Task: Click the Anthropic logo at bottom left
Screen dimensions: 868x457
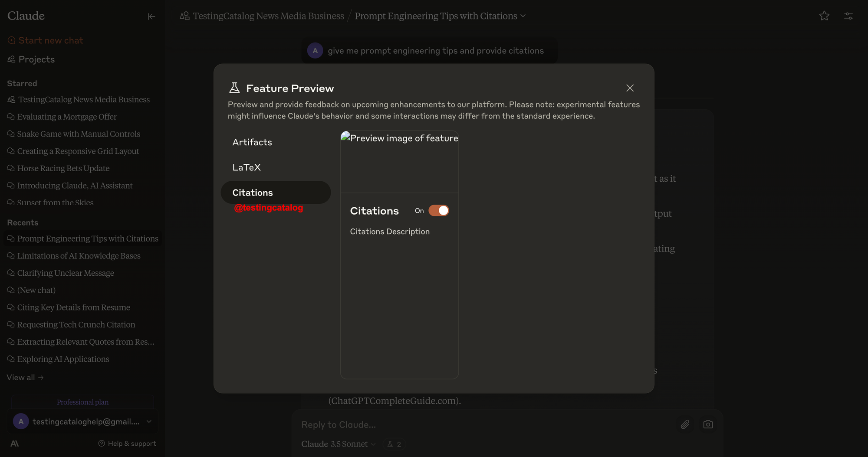Action: [x=15, y=444]
